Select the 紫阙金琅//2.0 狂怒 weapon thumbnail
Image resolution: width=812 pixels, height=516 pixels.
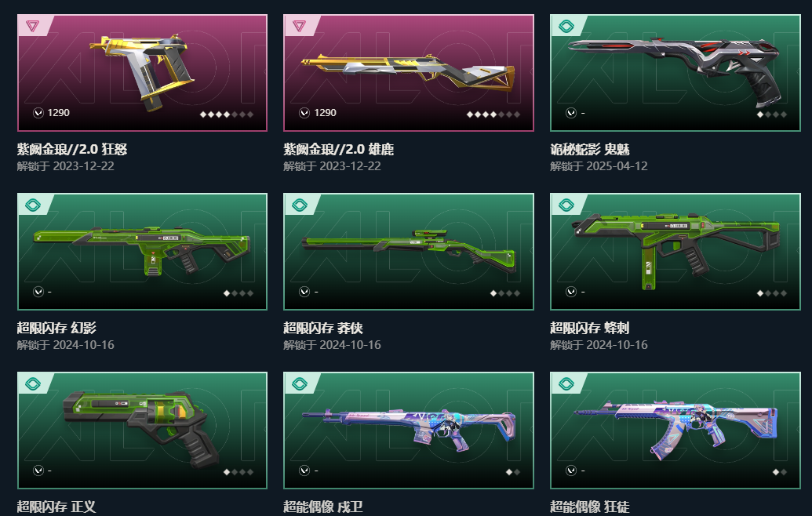[143, 73]
